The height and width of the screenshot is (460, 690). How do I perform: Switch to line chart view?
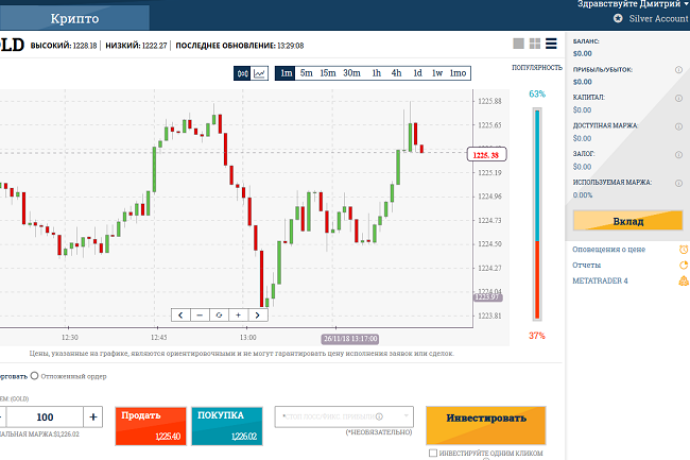260,74
